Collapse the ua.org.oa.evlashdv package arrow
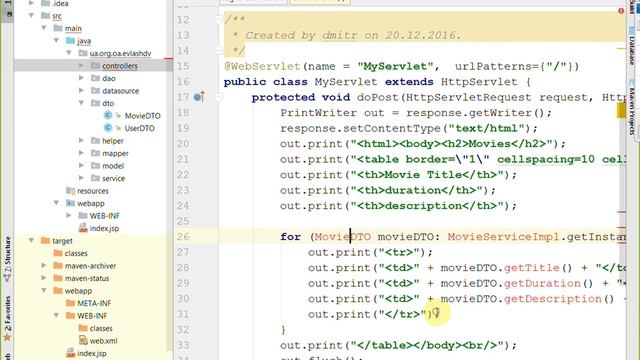The image size is (640, 360). point(69,53)
